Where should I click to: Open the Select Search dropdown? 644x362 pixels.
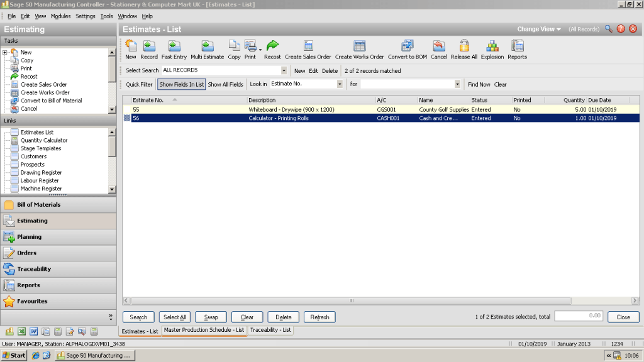[284, 70]
